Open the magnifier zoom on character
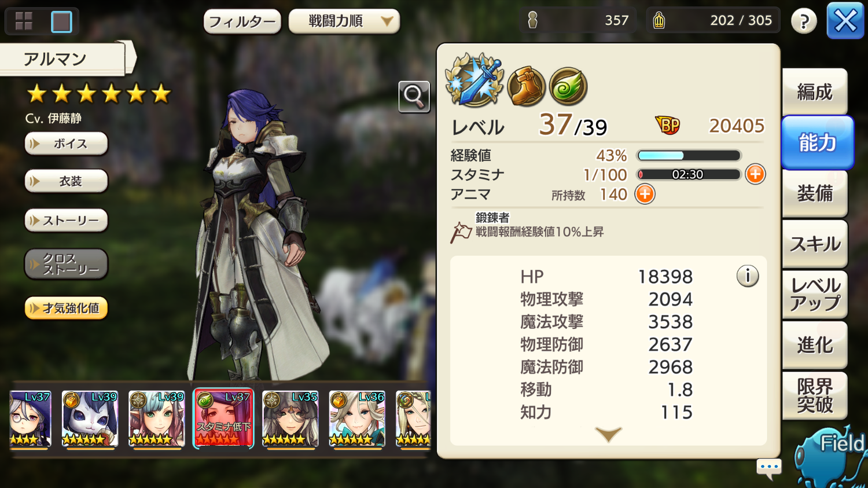This screenshot has width=868, height=488. pyautogui.click(x=414, y=97)
